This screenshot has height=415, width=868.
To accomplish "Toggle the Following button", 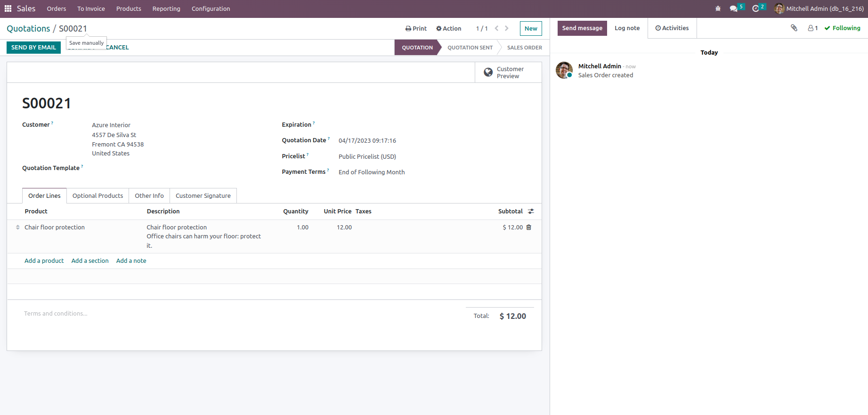I will point(842,28).
